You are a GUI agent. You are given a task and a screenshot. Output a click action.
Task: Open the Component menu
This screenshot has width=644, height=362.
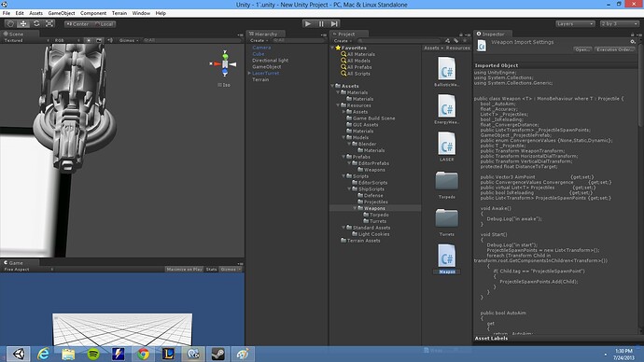click(x=93, y=13)
